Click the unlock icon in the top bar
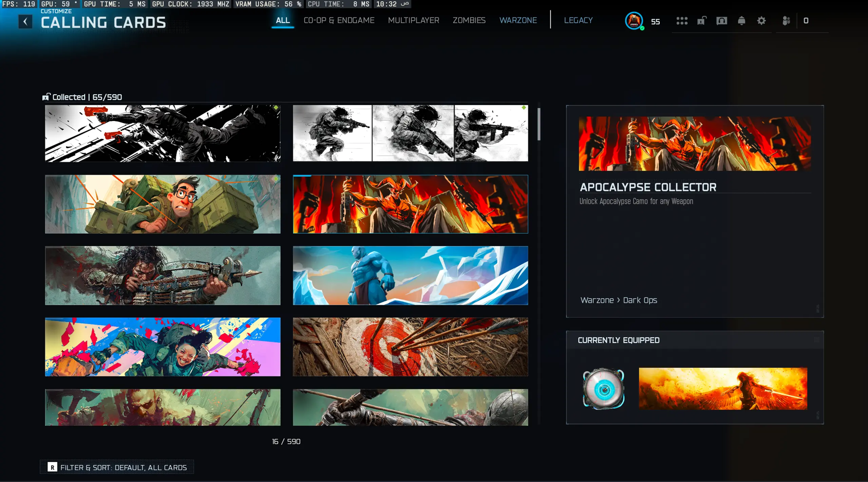 click(702, 21)
